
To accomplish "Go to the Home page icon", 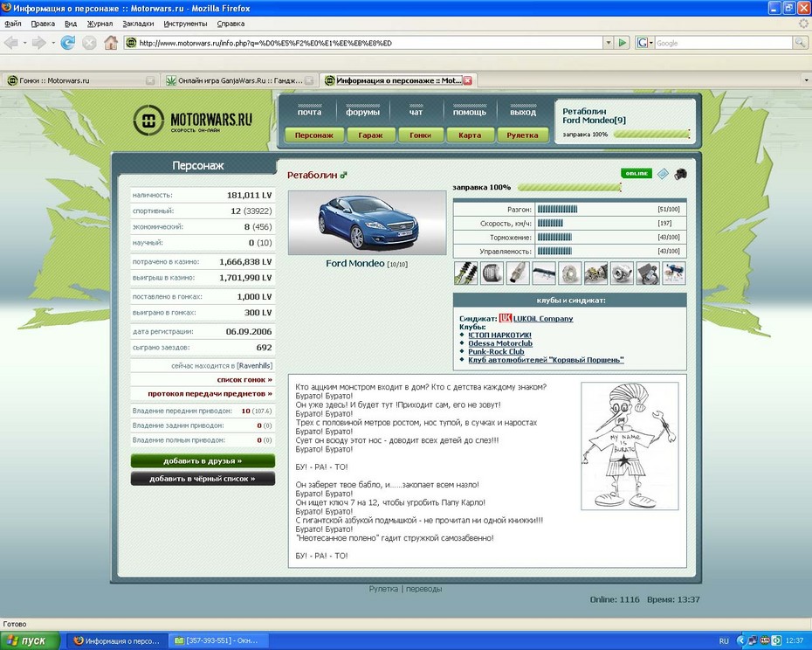I will 111,43.
